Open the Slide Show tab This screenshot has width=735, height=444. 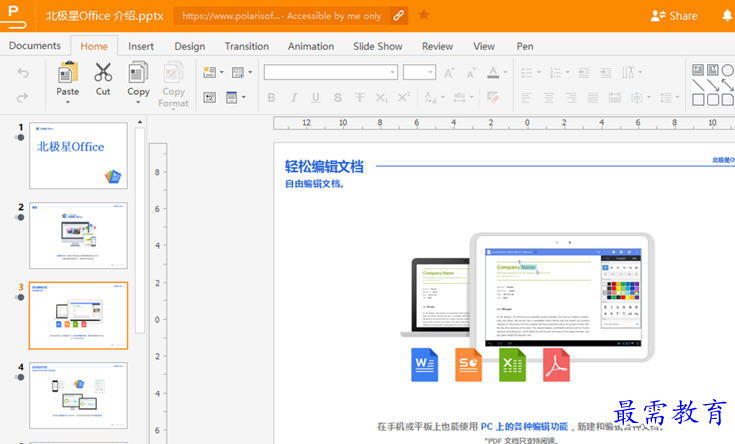378,46
